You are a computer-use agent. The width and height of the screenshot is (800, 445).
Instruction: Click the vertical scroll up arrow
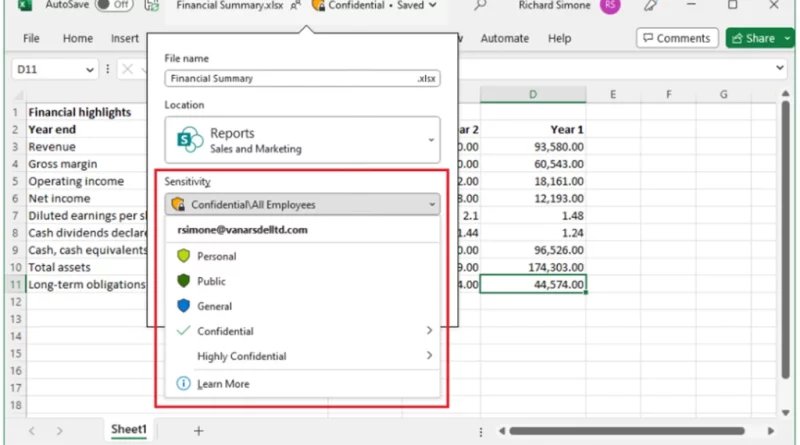786,93
